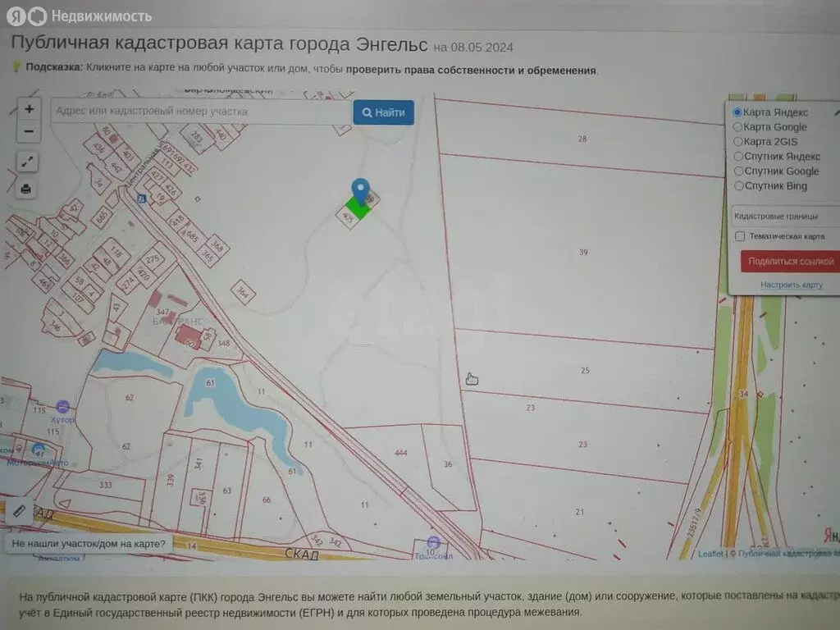This screenshot has height=630, width=840.
Task: Click the zoom in plus icon
Action: point(29,109)
